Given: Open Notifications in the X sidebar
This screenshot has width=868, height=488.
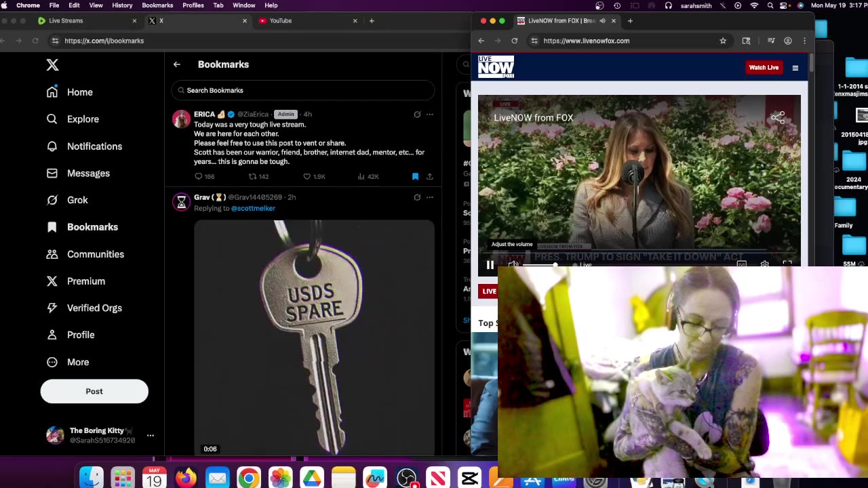Looking at the screenshot, I should coord(84,146).
